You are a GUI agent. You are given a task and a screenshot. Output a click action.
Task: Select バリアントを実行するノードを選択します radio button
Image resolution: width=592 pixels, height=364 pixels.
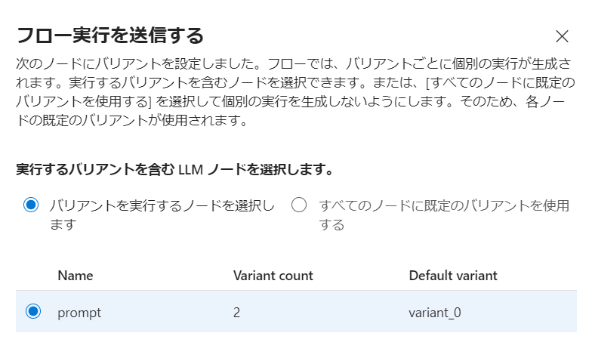(31, 205)
